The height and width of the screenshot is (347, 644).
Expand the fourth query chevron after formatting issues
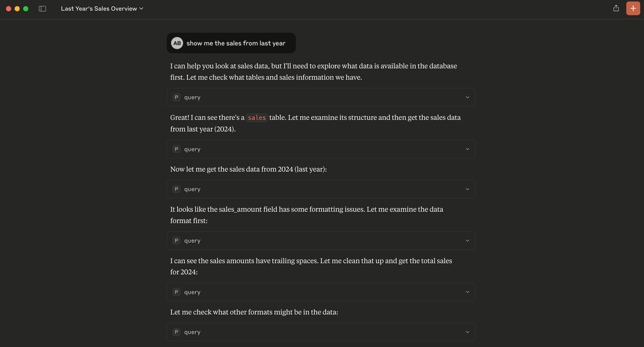(x=467, y=241)
